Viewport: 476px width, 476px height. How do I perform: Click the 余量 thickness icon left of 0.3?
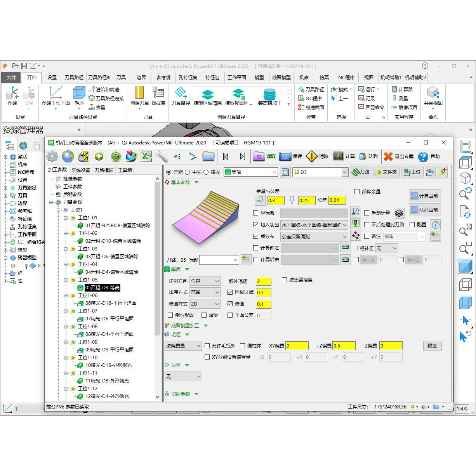[x=260, y=200]
